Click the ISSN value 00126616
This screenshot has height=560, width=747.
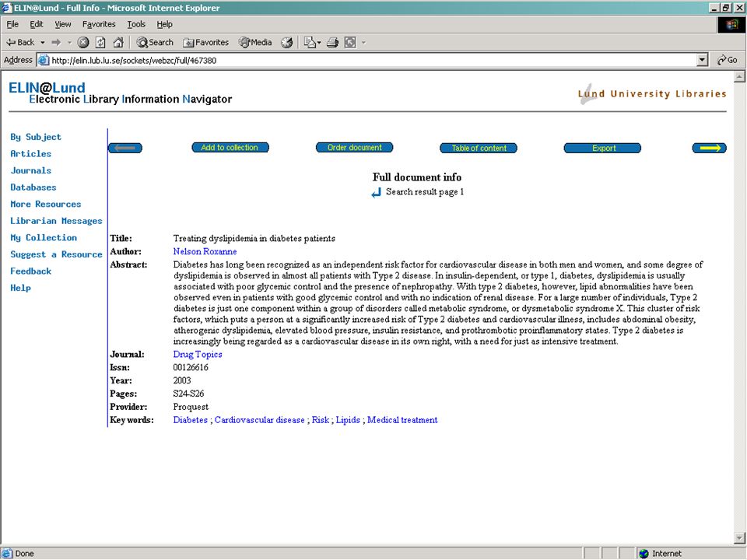click(x=191, y=368)
